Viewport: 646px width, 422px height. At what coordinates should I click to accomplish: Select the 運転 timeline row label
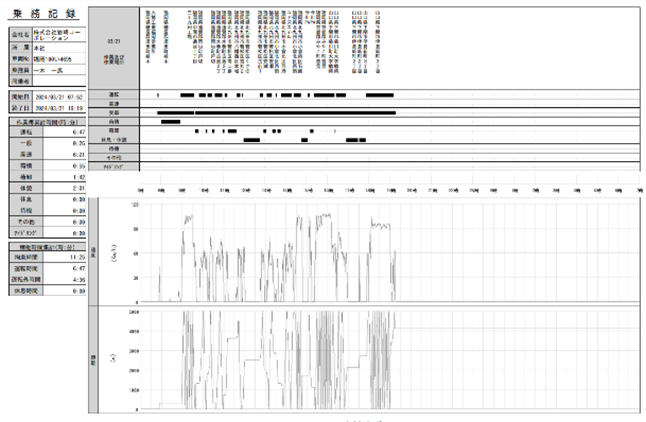[113, 93]
